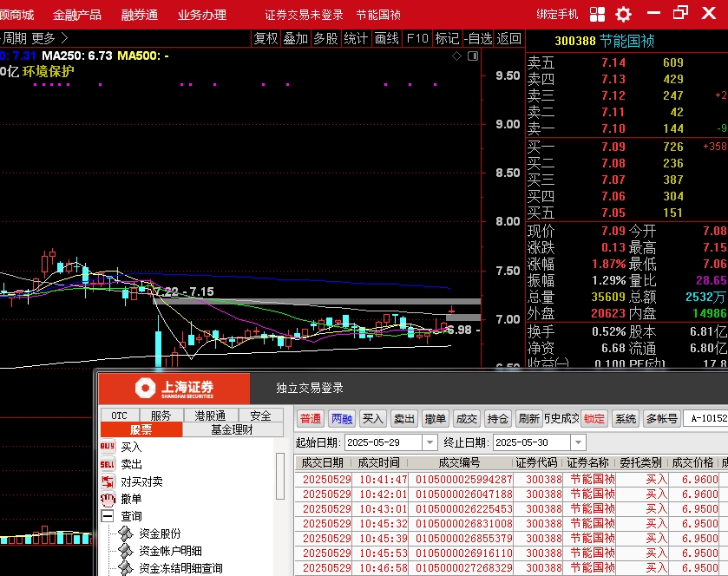Click 绑定手机 in the title bar
The image size is (728, 576).
pyautogui.click(x=557, y=15)
